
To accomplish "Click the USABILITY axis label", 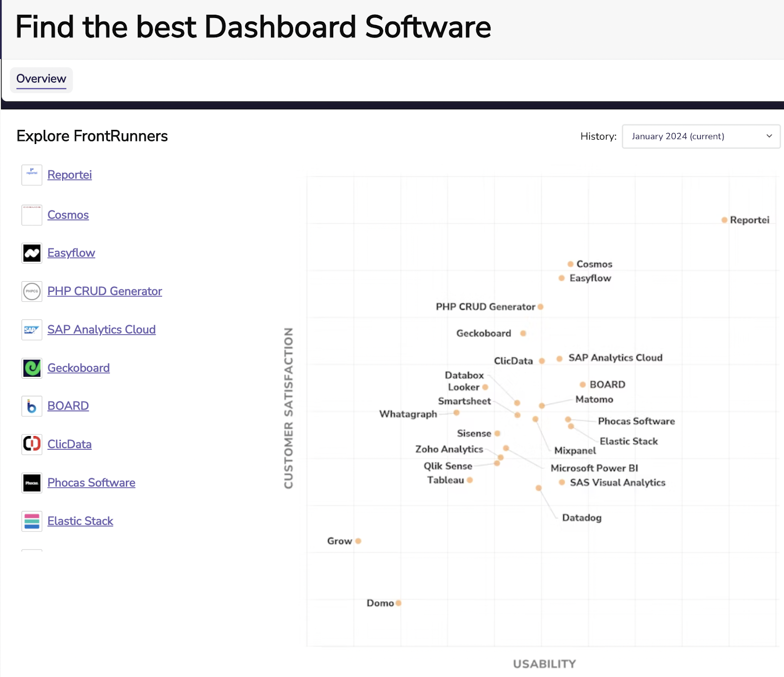I will tap(544, 664).
